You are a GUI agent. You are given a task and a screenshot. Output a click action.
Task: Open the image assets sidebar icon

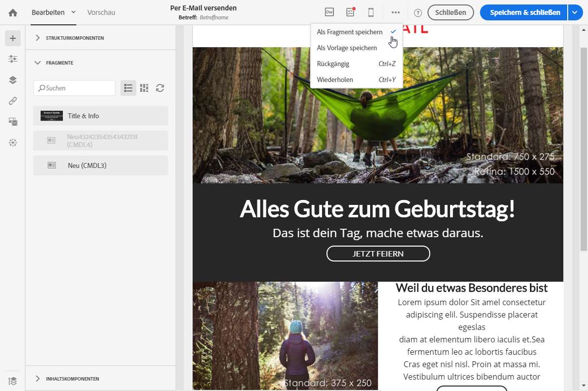click(x=13, y=122)
